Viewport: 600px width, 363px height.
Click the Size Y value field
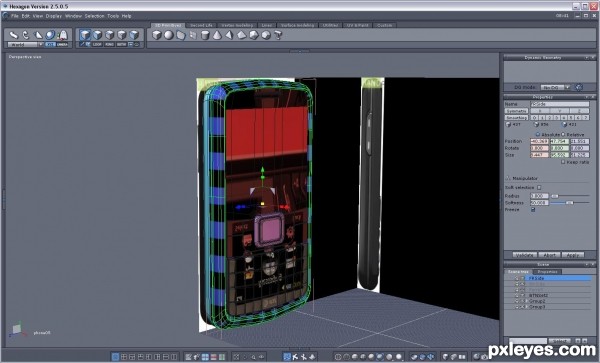(x=559, y=155)
